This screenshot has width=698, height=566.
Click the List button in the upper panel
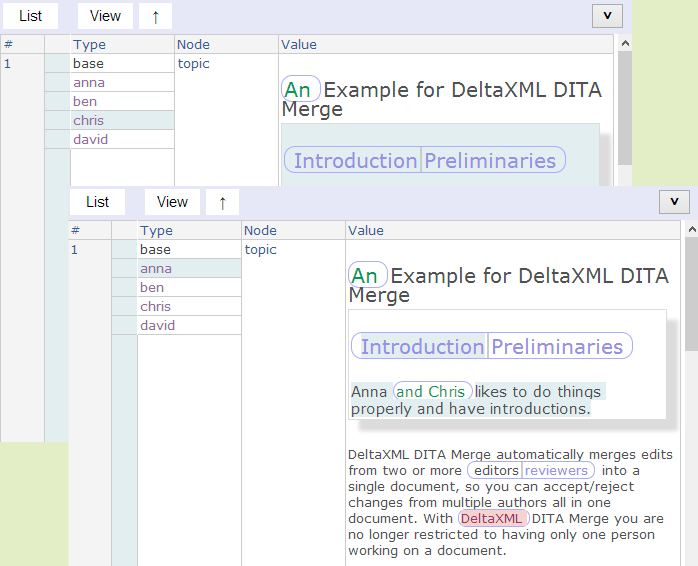30,16
